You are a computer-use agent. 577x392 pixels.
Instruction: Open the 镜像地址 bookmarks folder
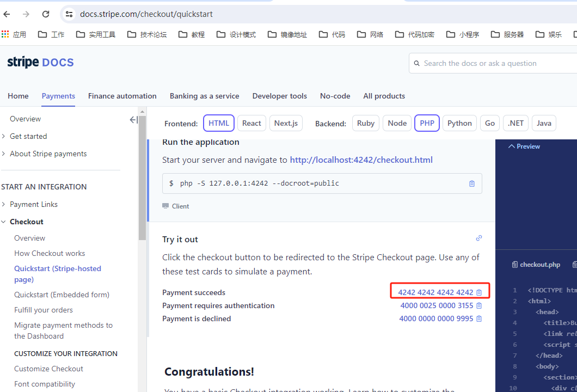click(x=287, y=34)
